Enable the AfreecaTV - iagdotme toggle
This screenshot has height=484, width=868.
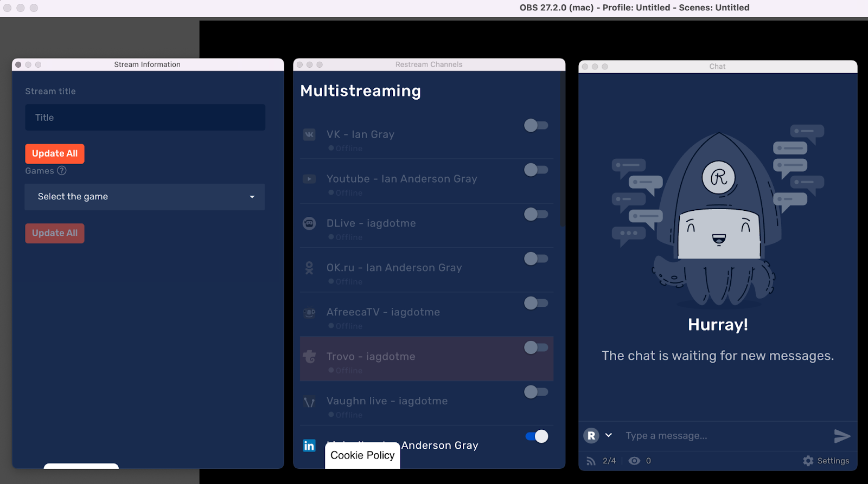coord(536,303)
